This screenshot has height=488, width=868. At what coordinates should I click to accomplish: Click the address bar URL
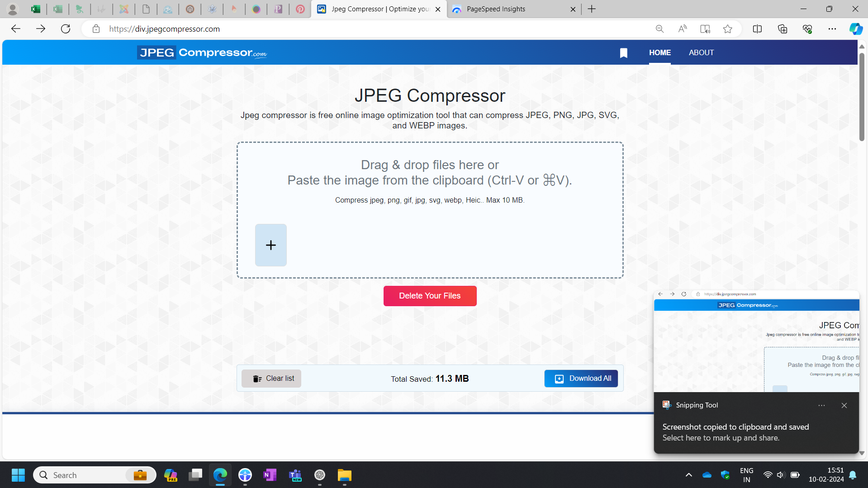tap(165, 29)
